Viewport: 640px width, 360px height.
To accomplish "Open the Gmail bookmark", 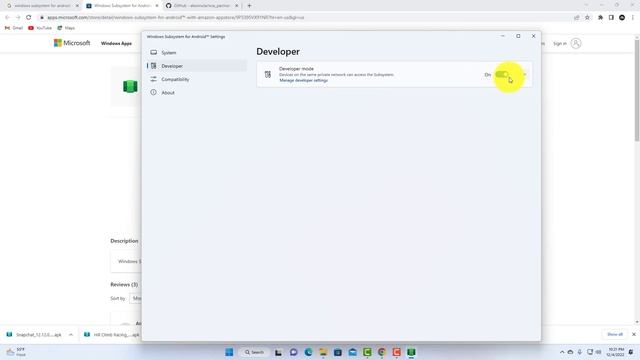I will (13, 28).
